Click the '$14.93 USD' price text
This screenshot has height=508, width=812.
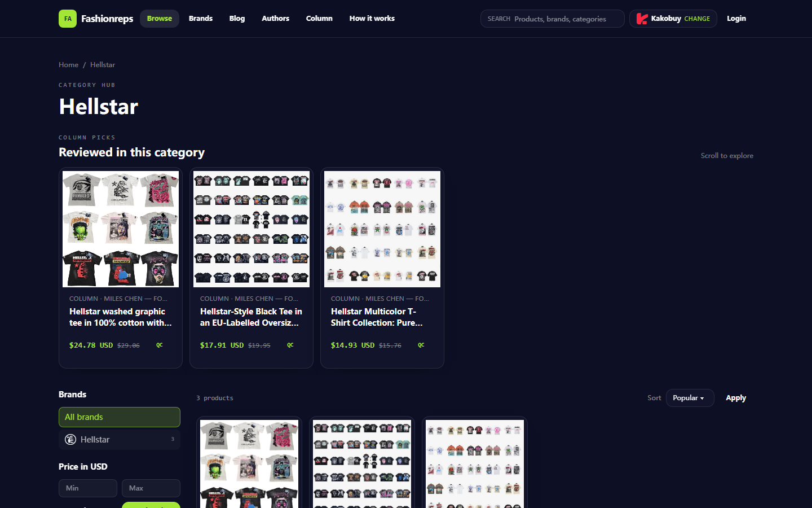coord(352,345)
